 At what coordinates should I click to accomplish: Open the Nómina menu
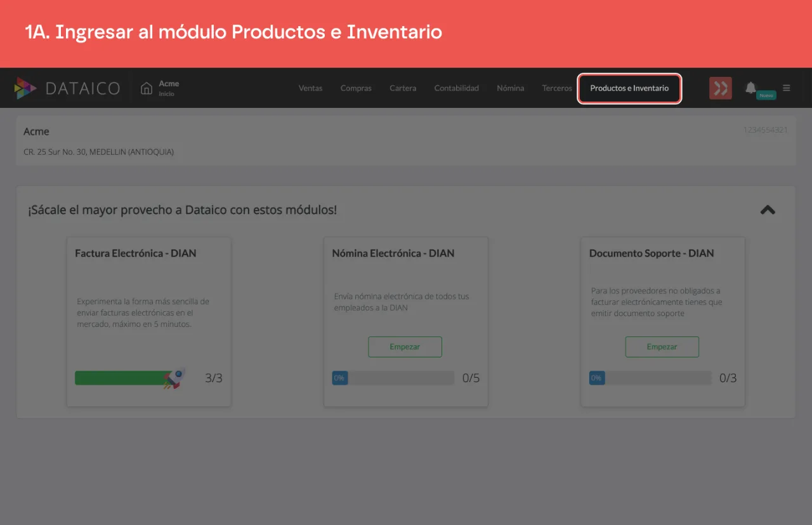coord(511,88)
